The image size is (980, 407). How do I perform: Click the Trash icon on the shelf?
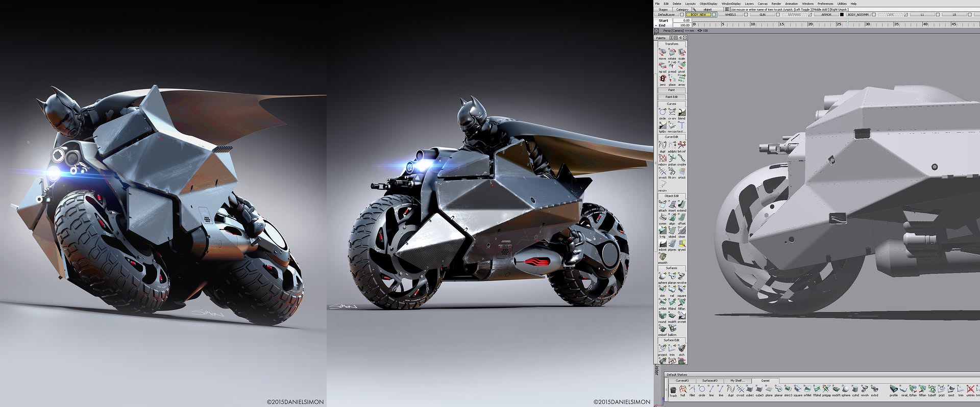[x=673, y=390]
